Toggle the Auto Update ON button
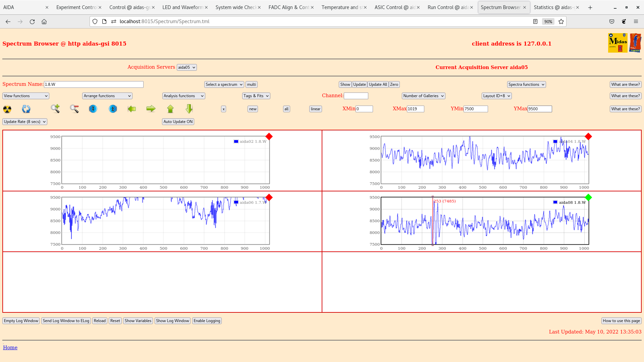644x362 pixels. tap(178, 122)
